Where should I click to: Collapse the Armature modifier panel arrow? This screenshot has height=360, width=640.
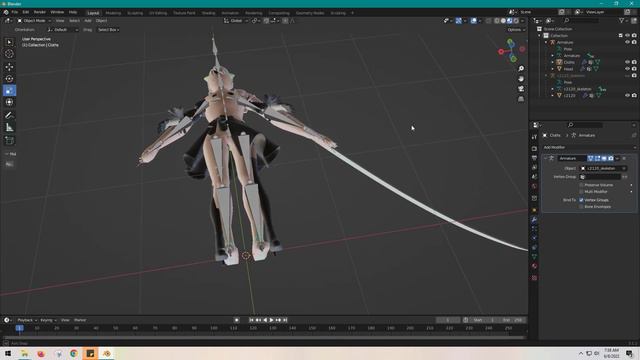pyautogui.click(x=545, y=158)
